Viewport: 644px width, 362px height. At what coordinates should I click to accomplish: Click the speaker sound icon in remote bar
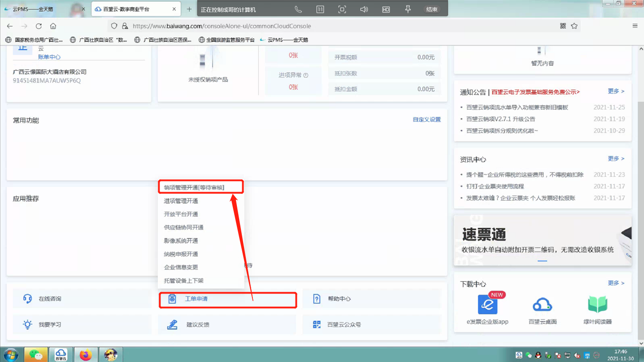364,9
